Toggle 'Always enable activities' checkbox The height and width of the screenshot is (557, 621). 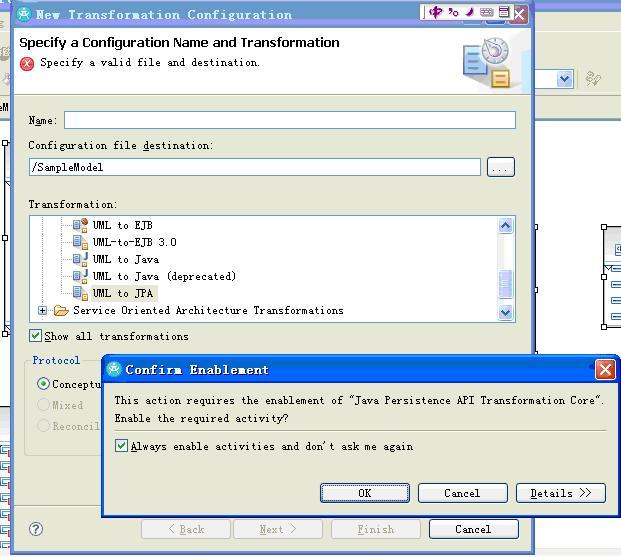(x=121, y=446)
